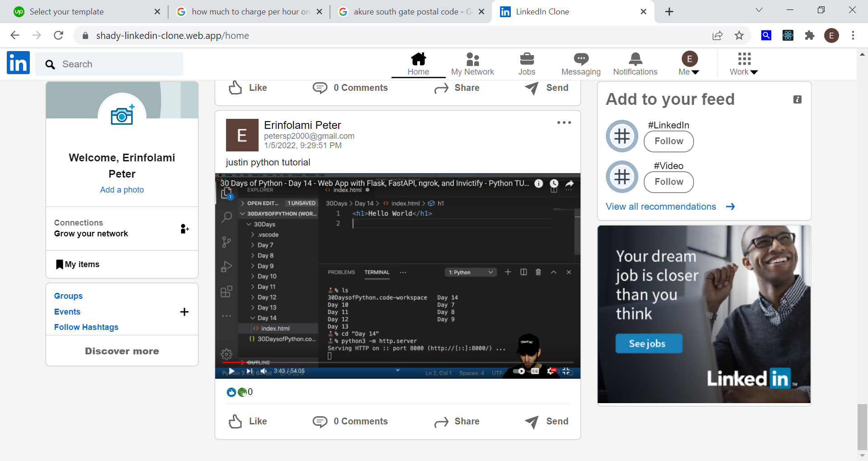The width and height of the screenshot is (868, 461).
Task: Open a new browser tab
Action: pos(670,12)
